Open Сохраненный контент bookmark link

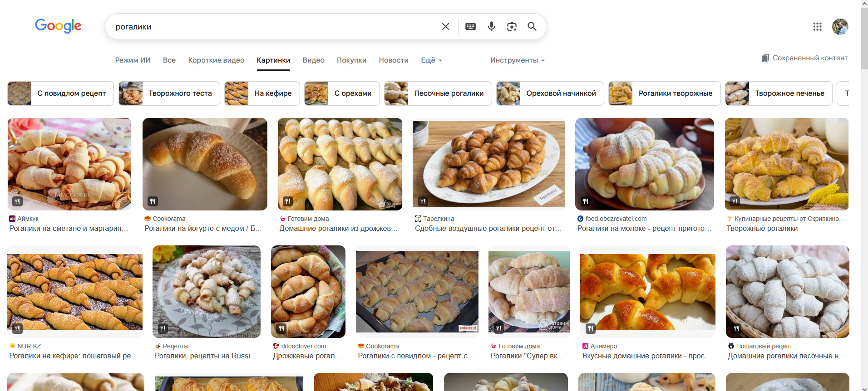click(x=804, y=58)
